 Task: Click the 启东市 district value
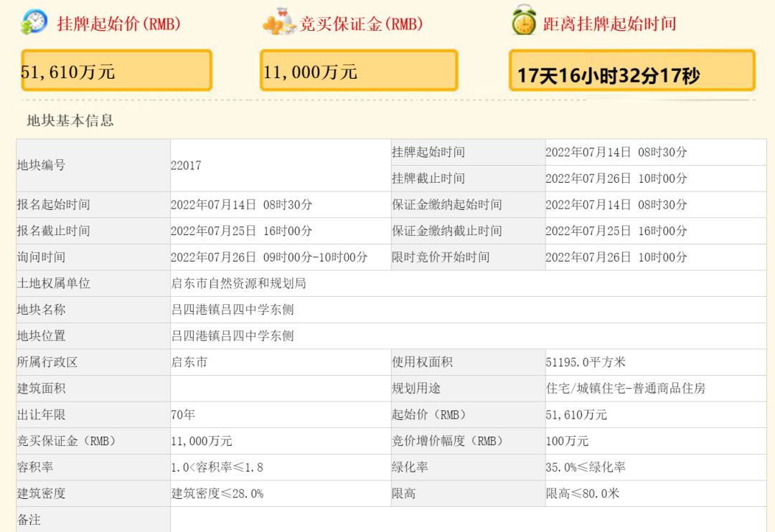click(189, 362)
